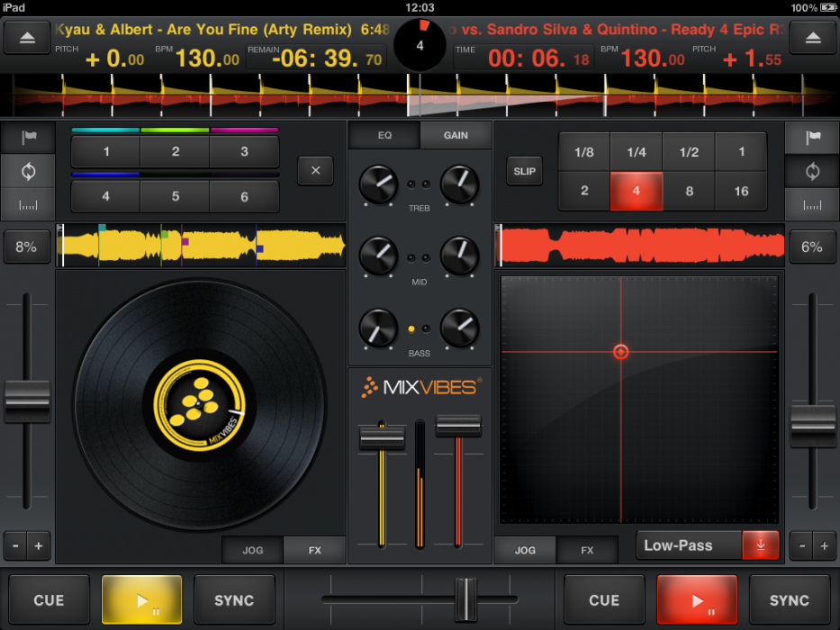Screen dimensions: 840x630
Task: Open left deck beat grid panel
Action: click(x=28, y=204)
